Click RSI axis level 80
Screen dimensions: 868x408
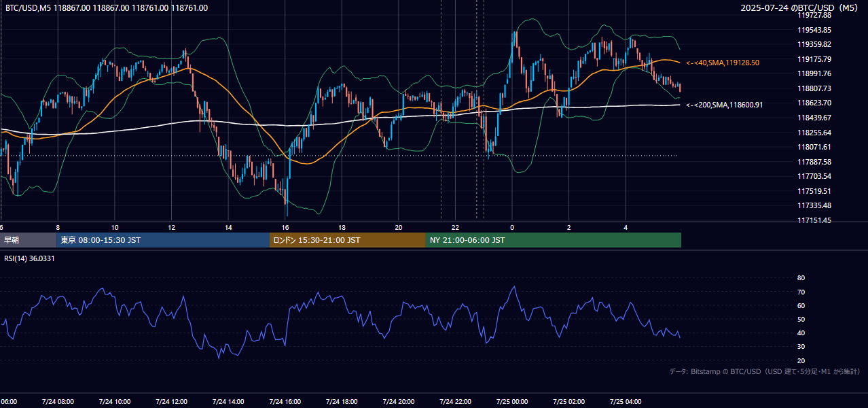click(x=801, y=278)
